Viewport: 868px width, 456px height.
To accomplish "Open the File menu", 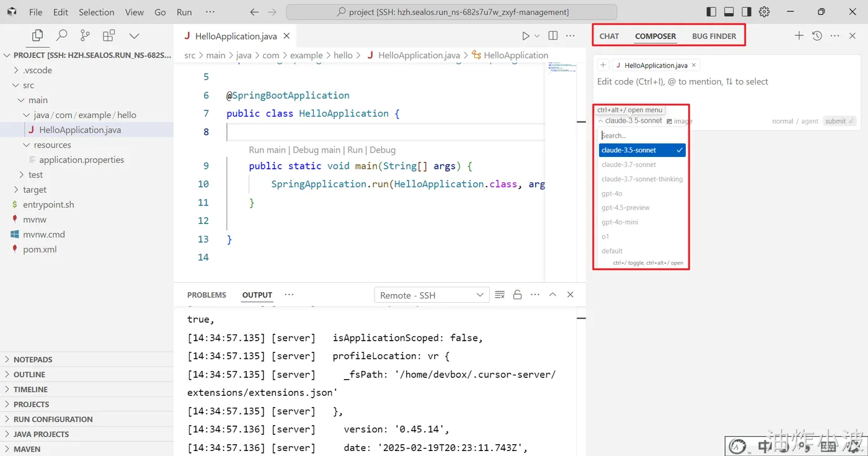I will coord(35,12).
